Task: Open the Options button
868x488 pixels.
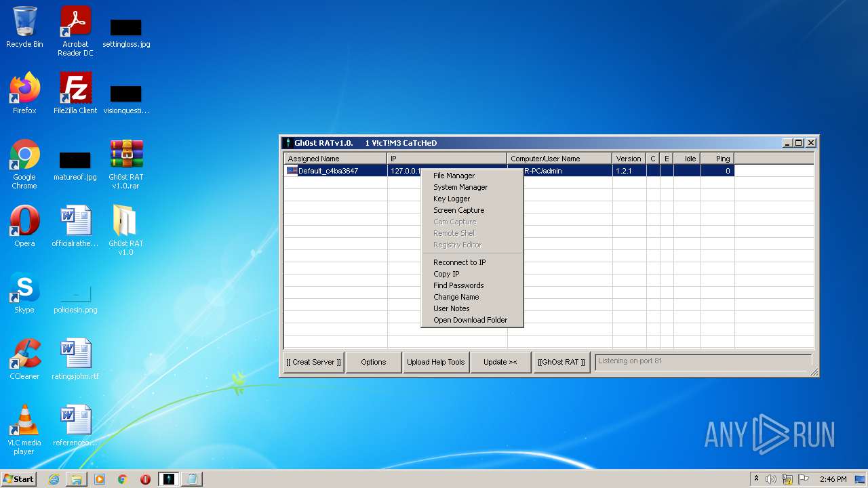Action: point(374,362)
